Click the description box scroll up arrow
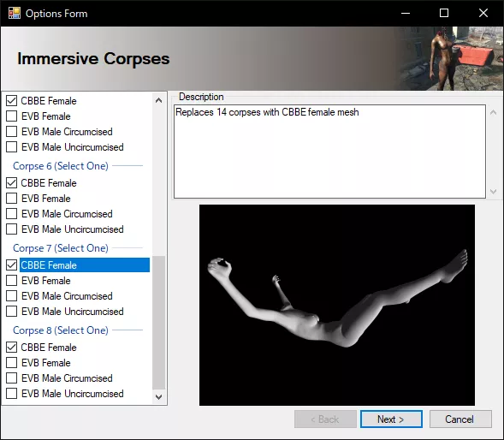The image size is (504, 440). (x=493, y=112)
